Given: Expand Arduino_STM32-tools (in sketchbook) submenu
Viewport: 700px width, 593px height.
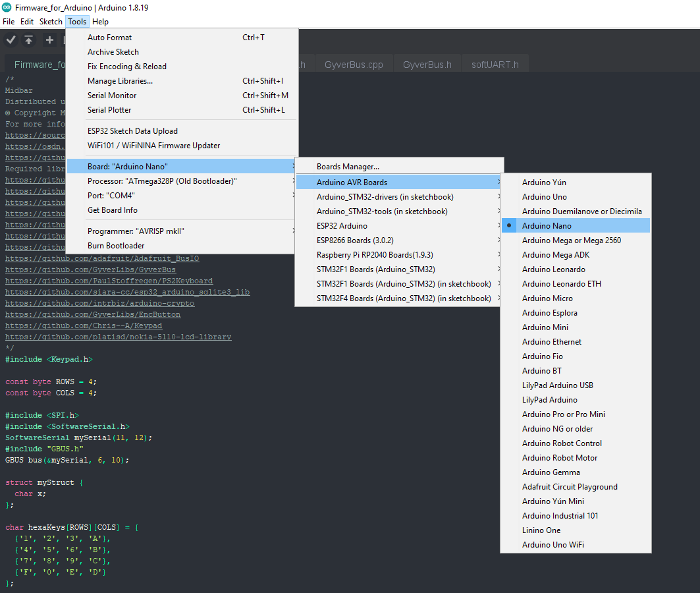Looking at the screenshot, I should click(399, 212).
